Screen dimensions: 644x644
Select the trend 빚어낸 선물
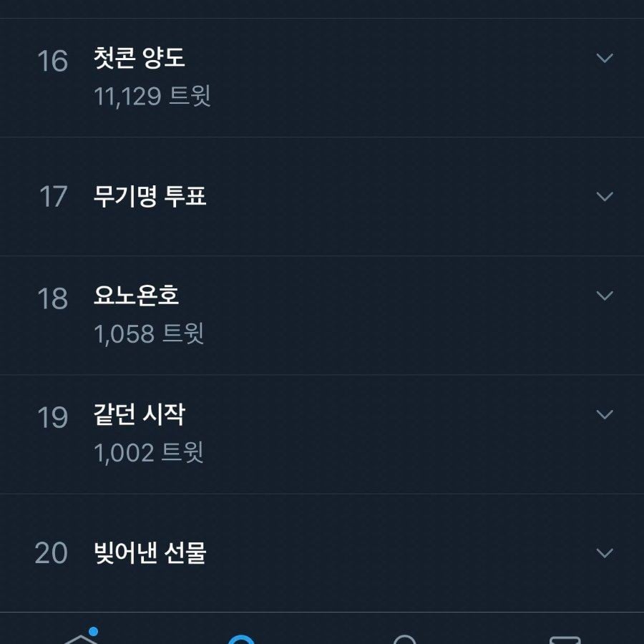click(150, 553)
